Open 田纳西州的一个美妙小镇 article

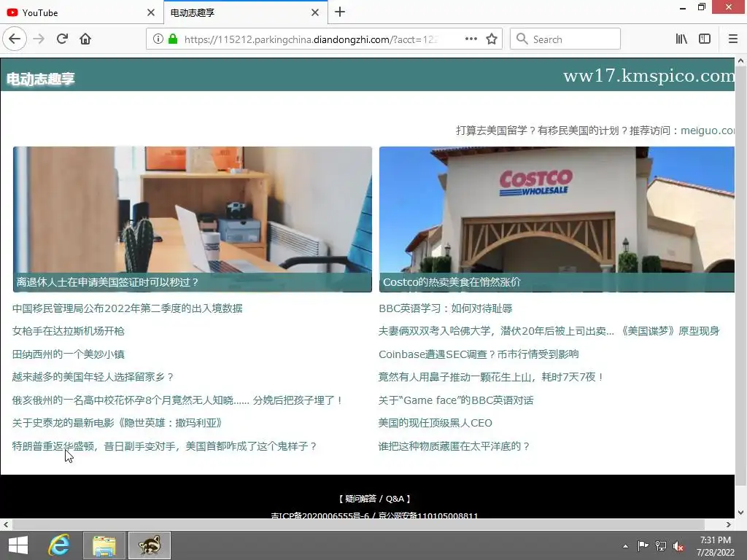68,354
